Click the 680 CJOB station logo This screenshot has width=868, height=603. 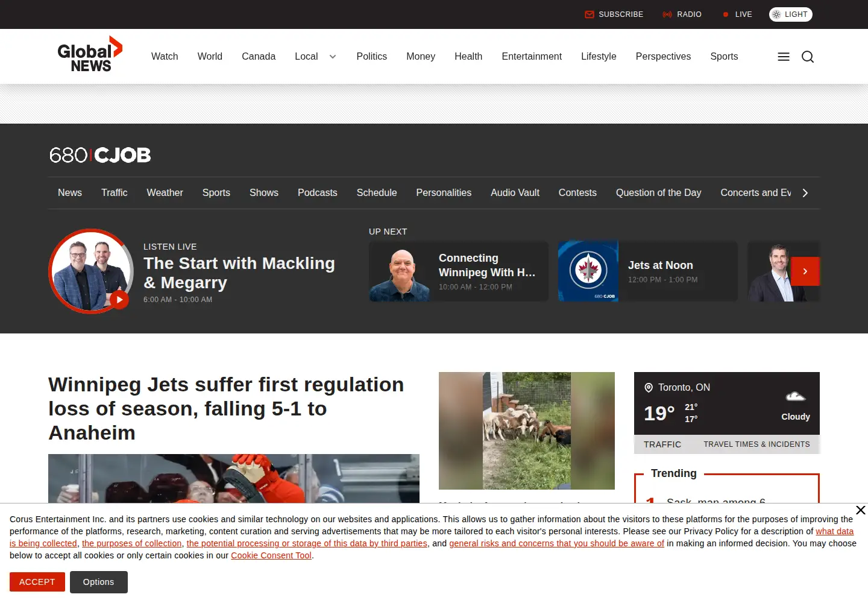[x=100, y=155]
